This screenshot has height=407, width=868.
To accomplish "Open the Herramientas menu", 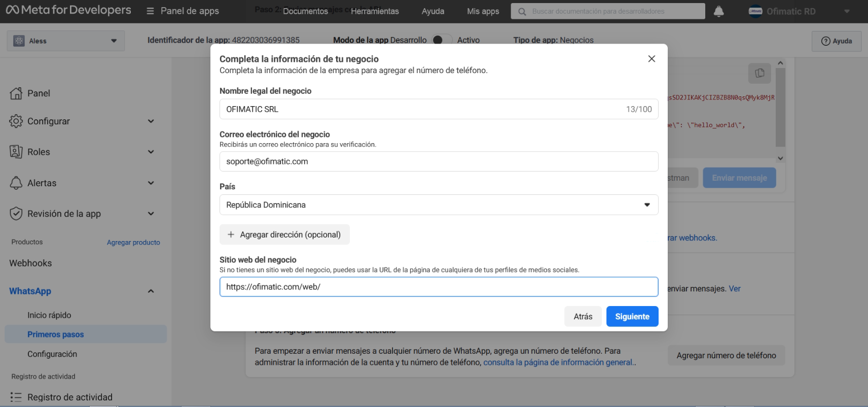I will (x=375, y=11).
